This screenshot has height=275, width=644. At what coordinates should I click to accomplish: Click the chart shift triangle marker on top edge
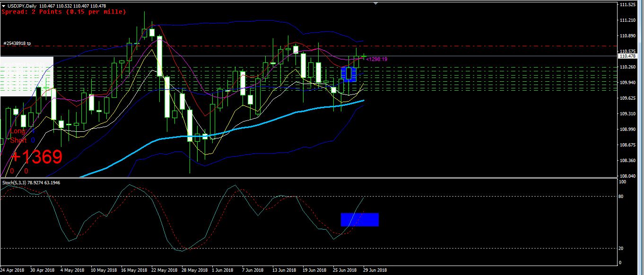click(376, 4)
